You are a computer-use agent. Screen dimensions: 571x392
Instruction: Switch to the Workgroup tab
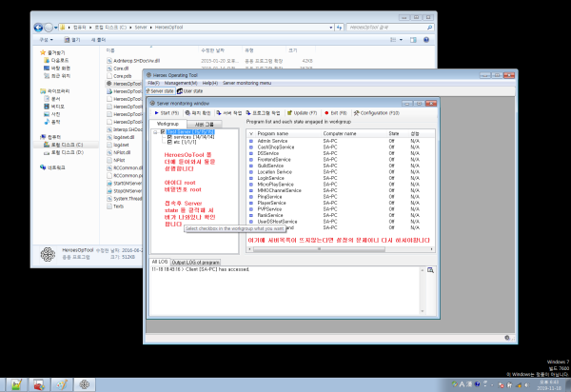click(x=167, y=124)
